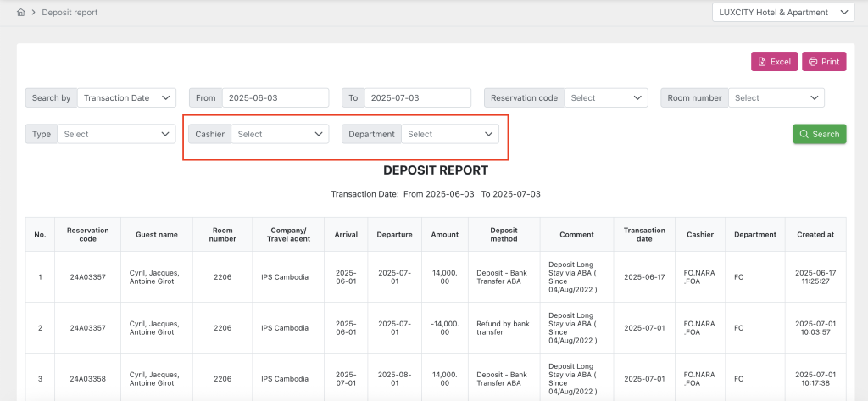This screenshot has width=868, height=401.
Task: Open the Department filter dropdown
Action: coord(449,134)
